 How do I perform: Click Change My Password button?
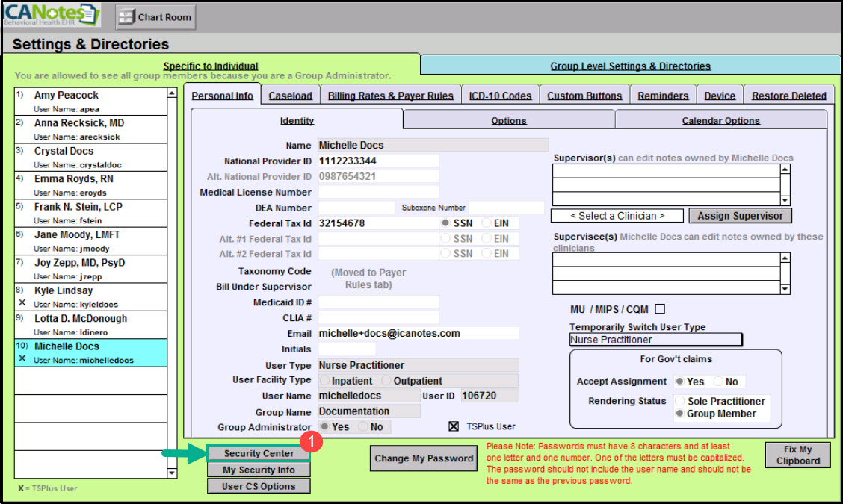pyautogui.click(x=424, y=458)
